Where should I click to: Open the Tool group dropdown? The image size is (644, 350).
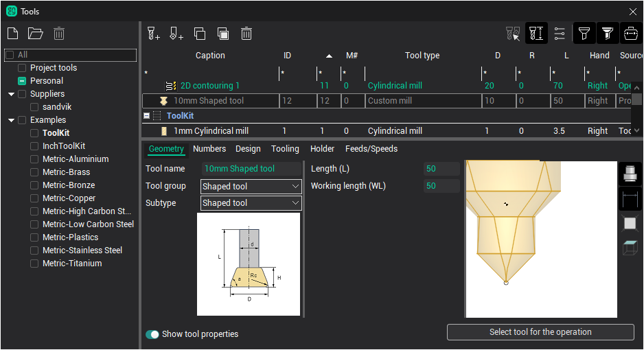[x=251, y=187]
